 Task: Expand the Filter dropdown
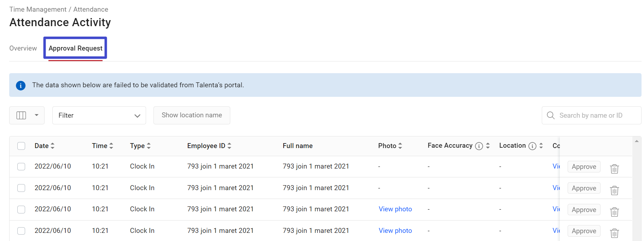[99, 116]
